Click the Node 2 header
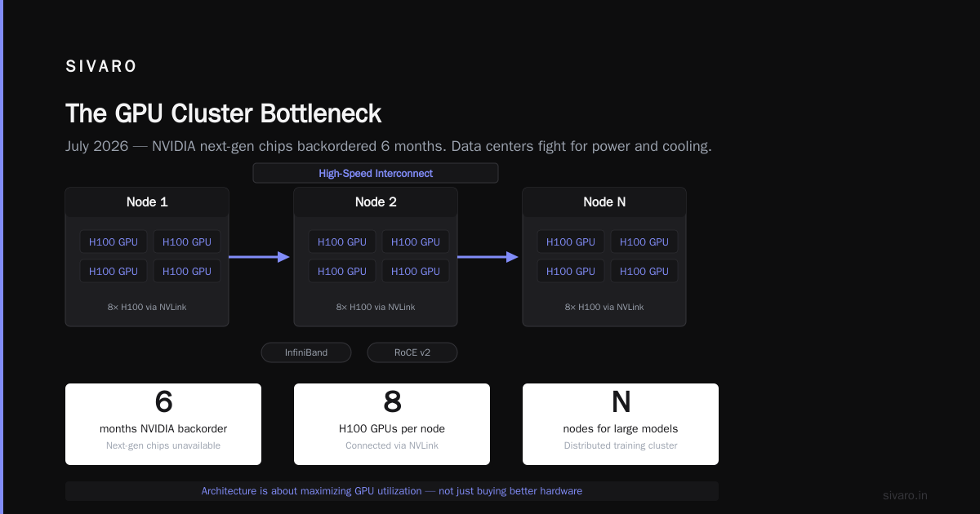 point(376,202)
